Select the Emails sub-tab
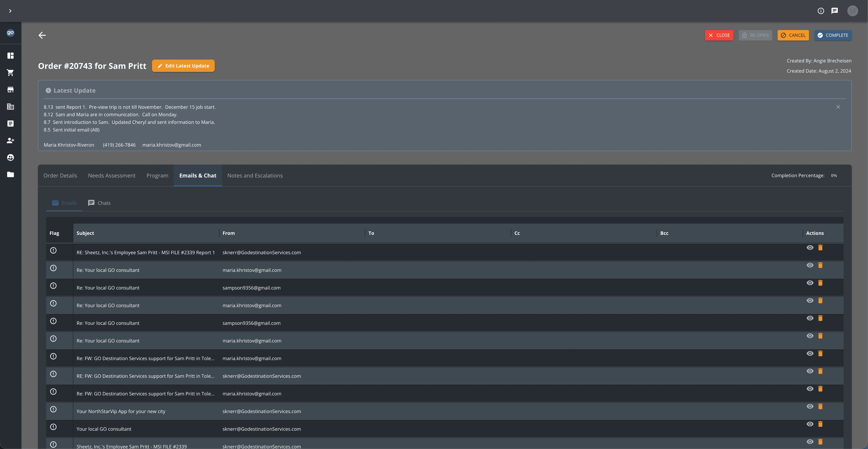The height and width of the screenshot is (449, 868). click(x=64, y=203)
